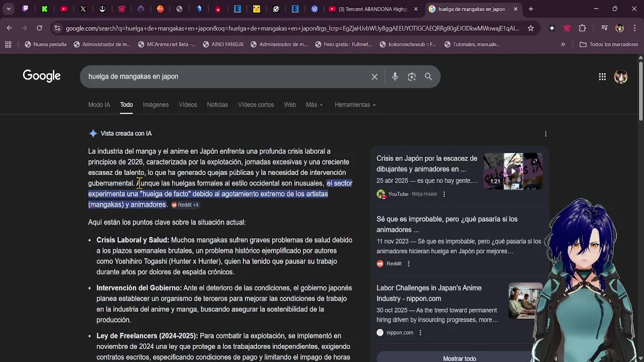This screenshot has height=362, width=644.
Task: Open the AI overview three-dot options
Action: (x=545, y=134)
